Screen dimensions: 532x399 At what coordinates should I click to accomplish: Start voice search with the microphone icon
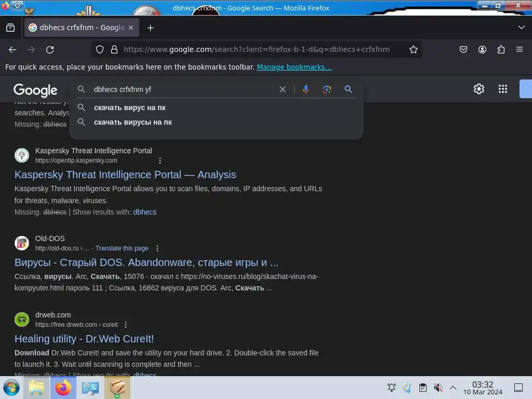[x=305, y=89]
